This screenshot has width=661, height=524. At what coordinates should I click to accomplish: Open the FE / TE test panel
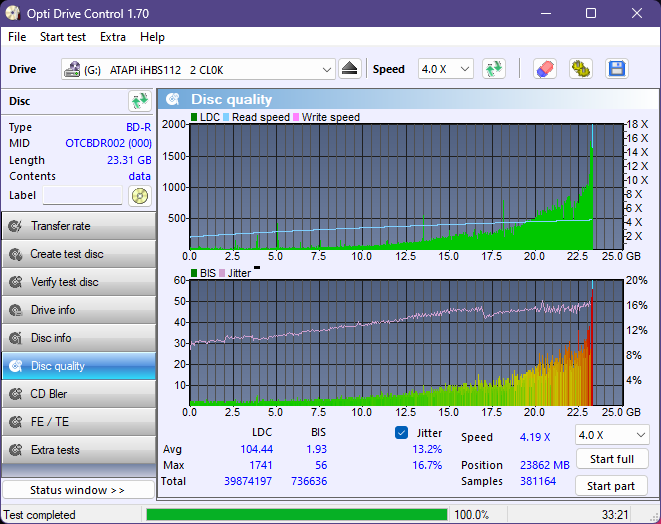(x=79, y=422)
